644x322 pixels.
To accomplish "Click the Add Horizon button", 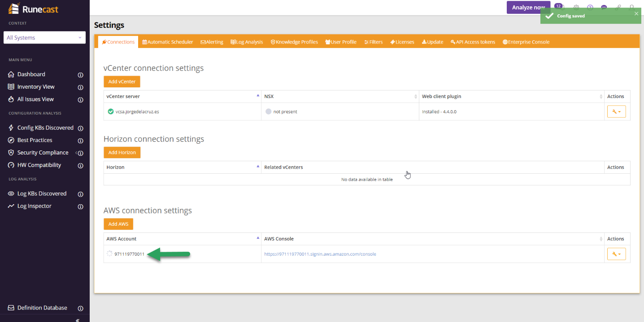I will click(x=122, y=152).
